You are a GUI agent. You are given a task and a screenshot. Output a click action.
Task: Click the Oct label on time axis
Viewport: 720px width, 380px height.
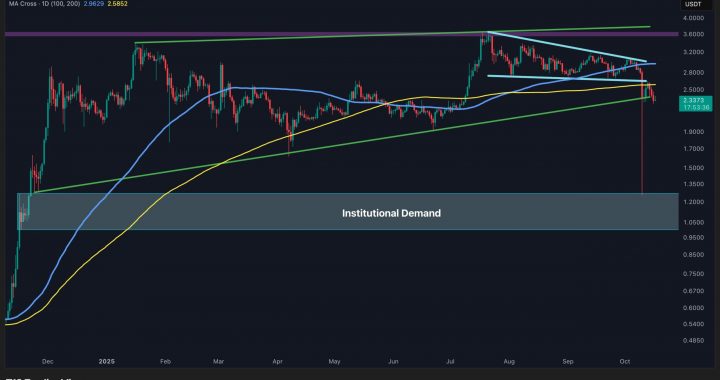tap(624, 362)
